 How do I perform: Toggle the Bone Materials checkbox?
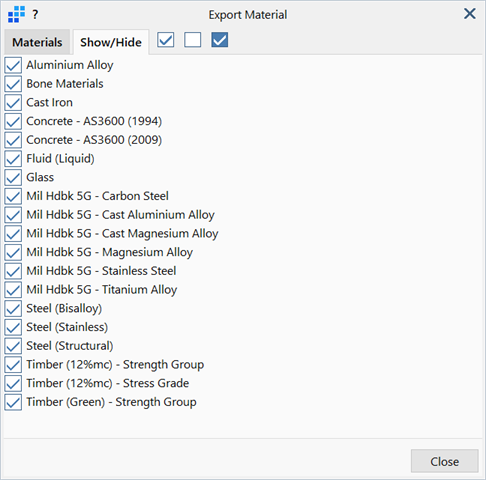click(13, 84)
